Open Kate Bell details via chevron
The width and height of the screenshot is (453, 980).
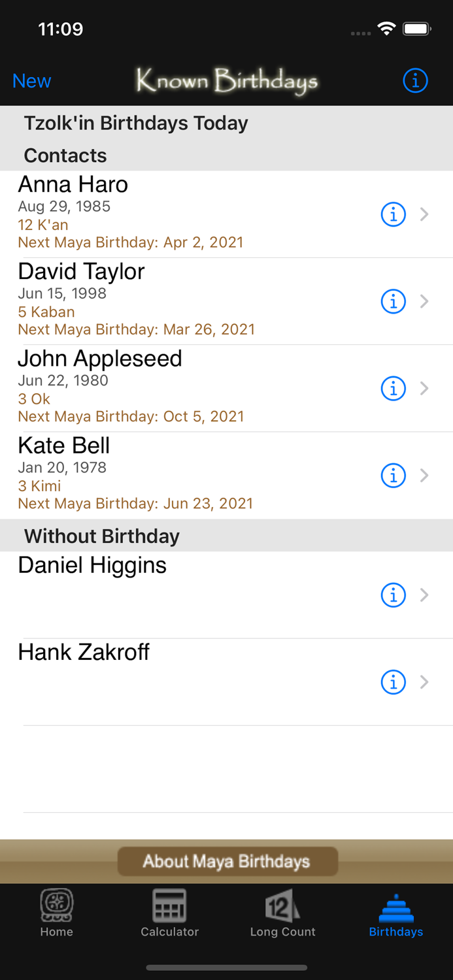(425, 476)
